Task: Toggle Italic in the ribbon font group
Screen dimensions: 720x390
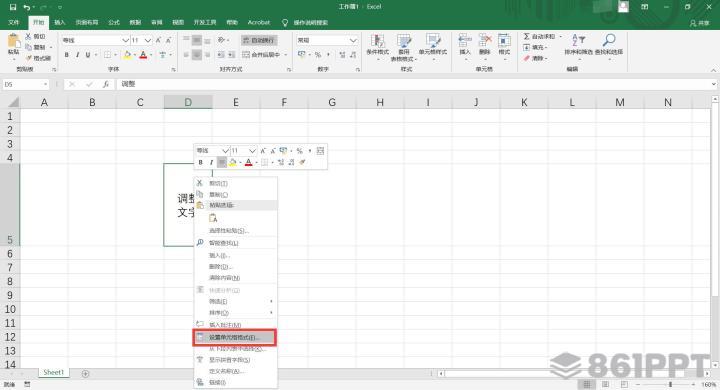Action: click(77, 55)
